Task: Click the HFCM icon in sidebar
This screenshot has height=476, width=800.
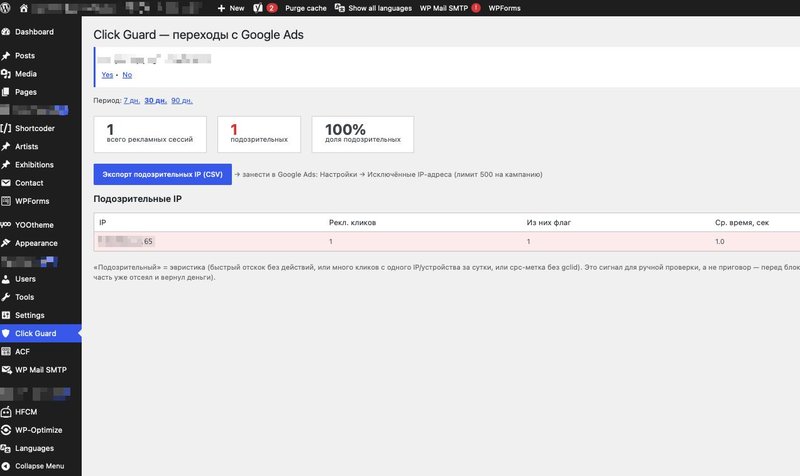Action: coord(6,412)
